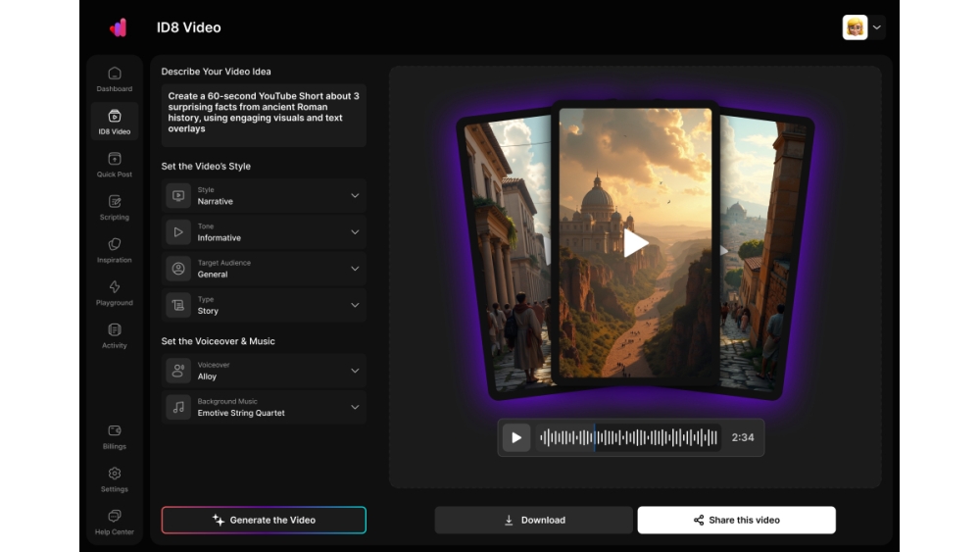Open the Playground sidebar item
Image resolution: width=980 pixels, height=552 pixels.
(x=115, y=292)
